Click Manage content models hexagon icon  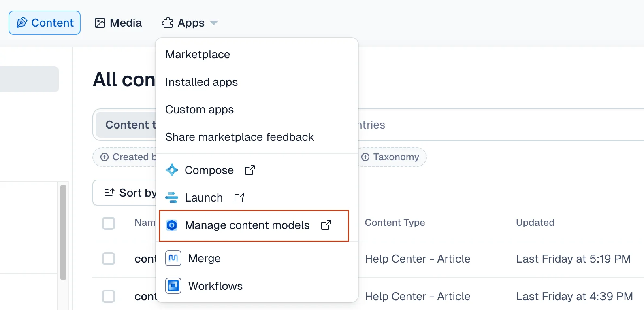point(172,225)
